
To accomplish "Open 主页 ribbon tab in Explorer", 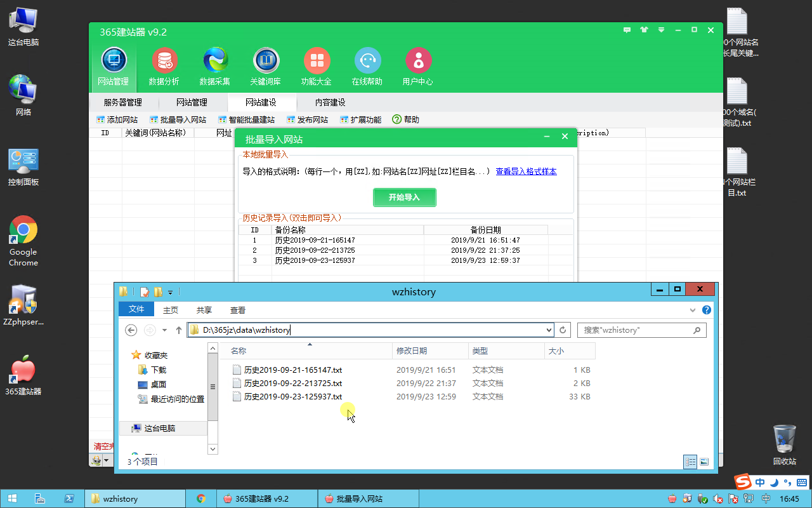I will click(171, 311).
